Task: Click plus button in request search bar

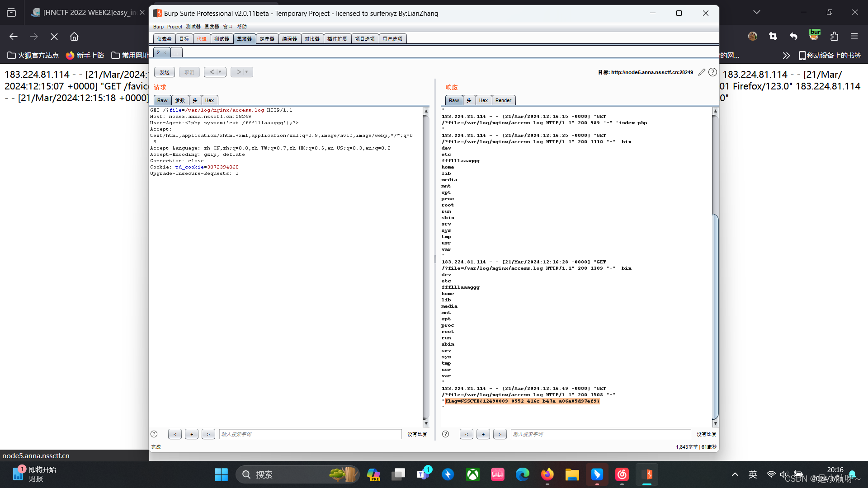Action: pyautogui.click(x=192, y=434)
